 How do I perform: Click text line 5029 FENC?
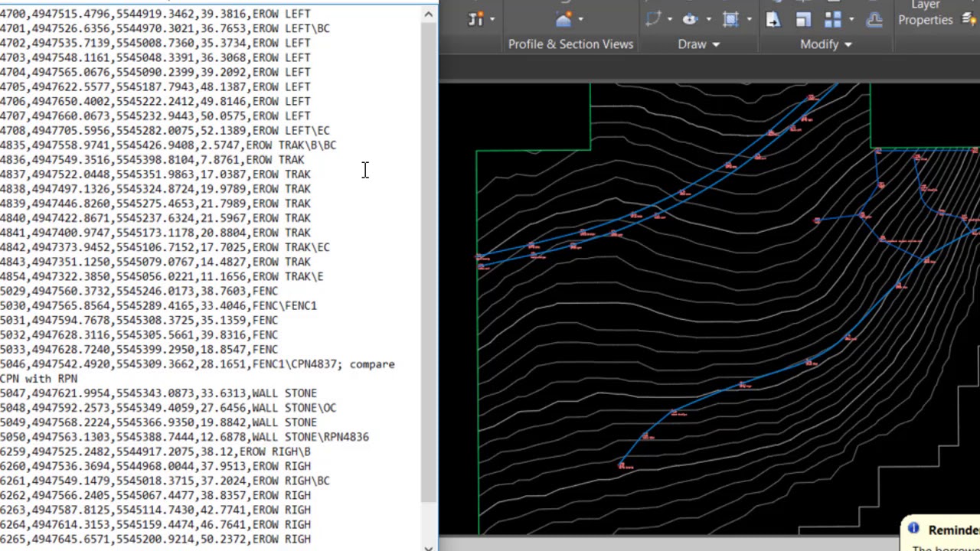click(x=139, y=291)
